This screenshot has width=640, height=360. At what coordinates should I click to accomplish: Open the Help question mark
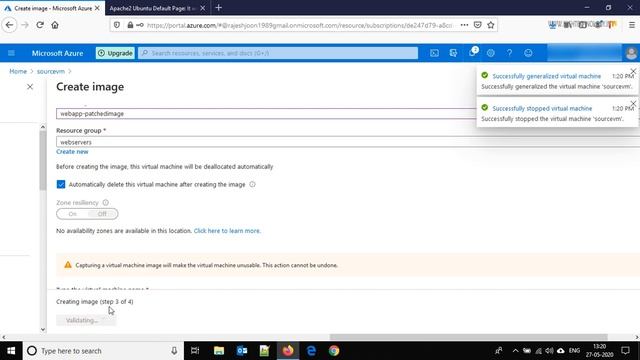[509, 53]
